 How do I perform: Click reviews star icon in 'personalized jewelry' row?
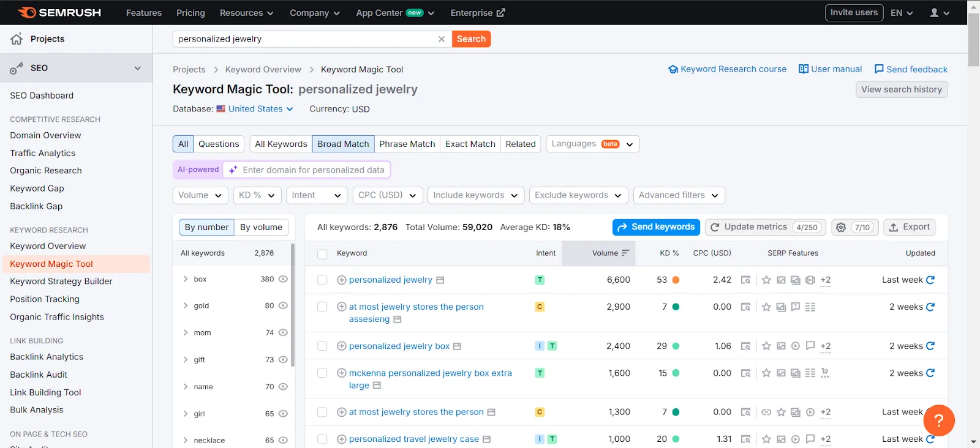766,280
